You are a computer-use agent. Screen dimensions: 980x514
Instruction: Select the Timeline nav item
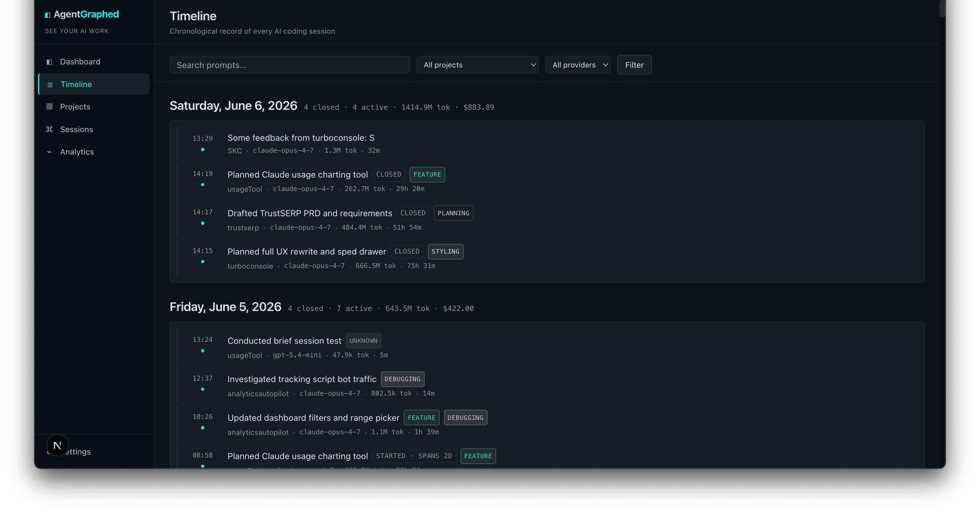94,84
